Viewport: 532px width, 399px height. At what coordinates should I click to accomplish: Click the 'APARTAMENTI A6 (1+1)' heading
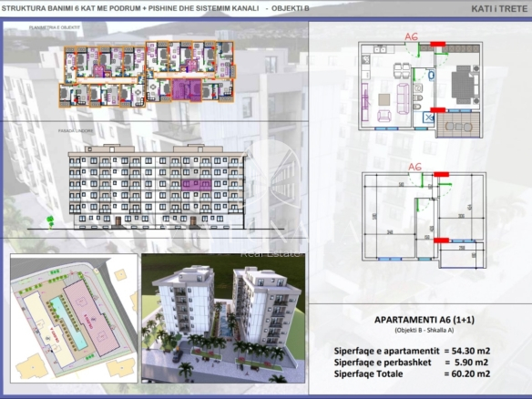point(425,320)
